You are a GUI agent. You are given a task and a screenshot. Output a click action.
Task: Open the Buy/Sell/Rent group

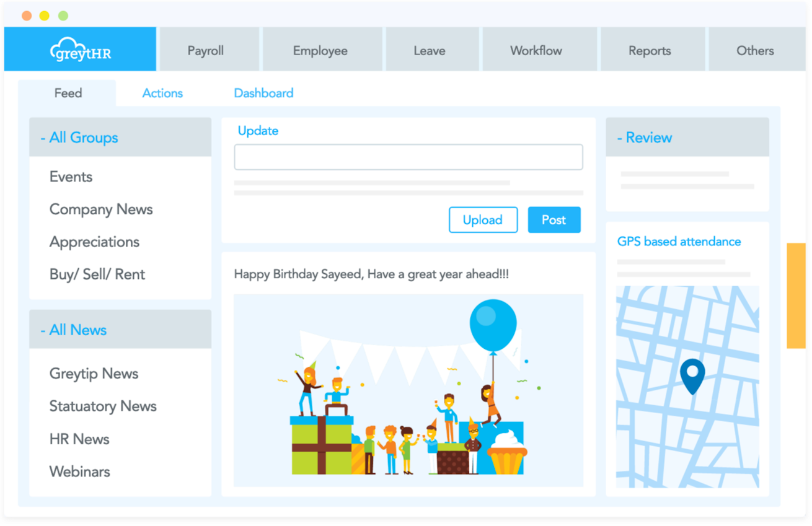97,274
